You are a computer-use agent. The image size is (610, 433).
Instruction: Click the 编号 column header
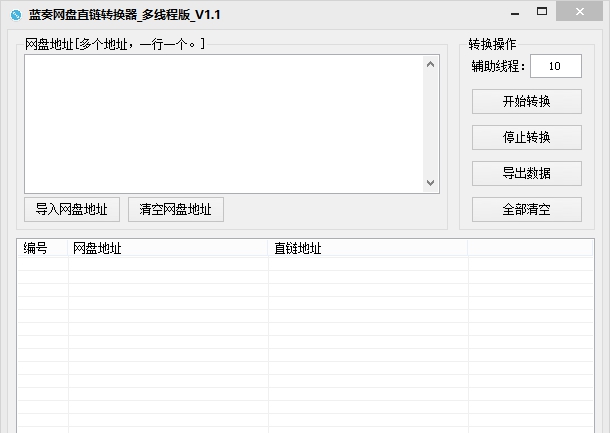click(x=43, y=248)
